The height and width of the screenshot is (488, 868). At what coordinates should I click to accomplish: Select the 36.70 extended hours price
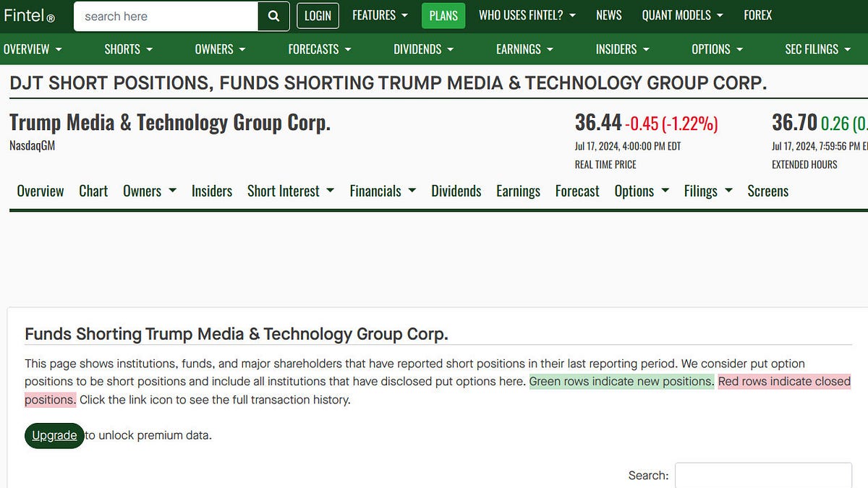tap(794, 123)
